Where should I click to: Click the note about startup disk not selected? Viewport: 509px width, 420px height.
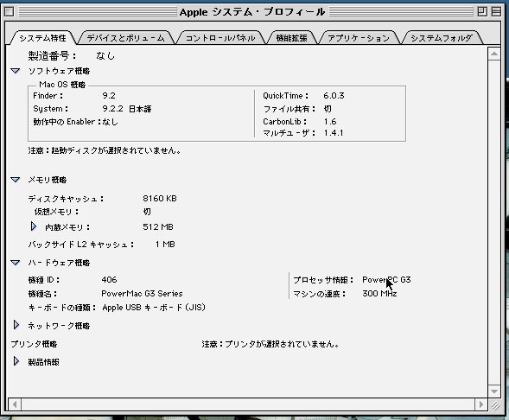coord(105,150)
